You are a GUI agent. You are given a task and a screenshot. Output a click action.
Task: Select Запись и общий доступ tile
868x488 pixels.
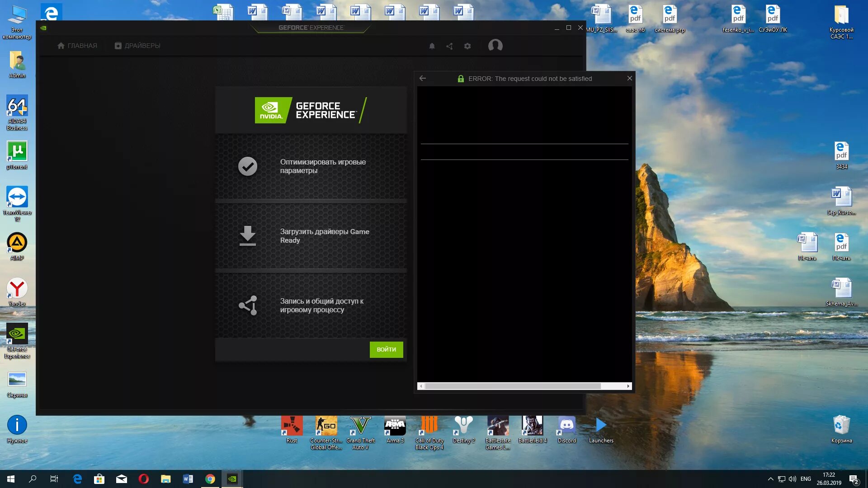point(311,305)
